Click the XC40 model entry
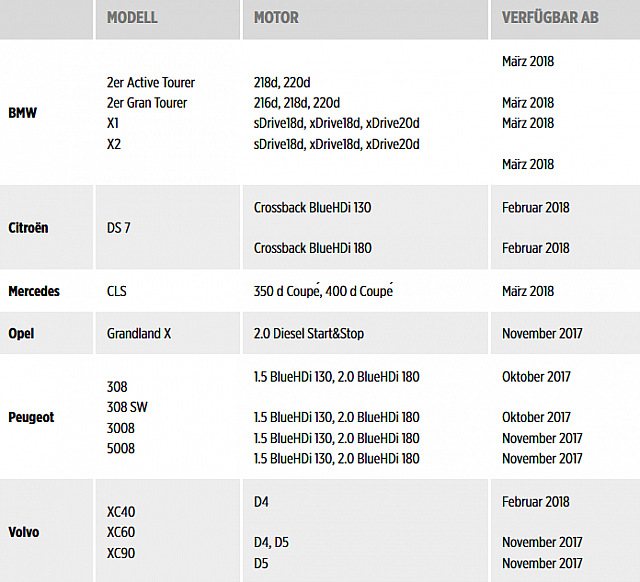640x582 pixels. [121, 512]
